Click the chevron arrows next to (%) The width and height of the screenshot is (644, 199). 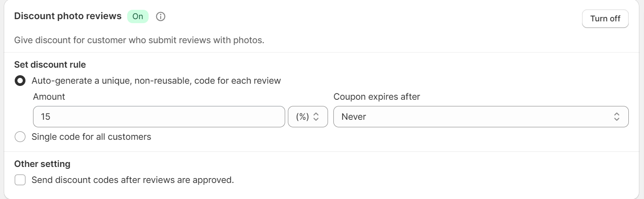[x=316, y=117]
